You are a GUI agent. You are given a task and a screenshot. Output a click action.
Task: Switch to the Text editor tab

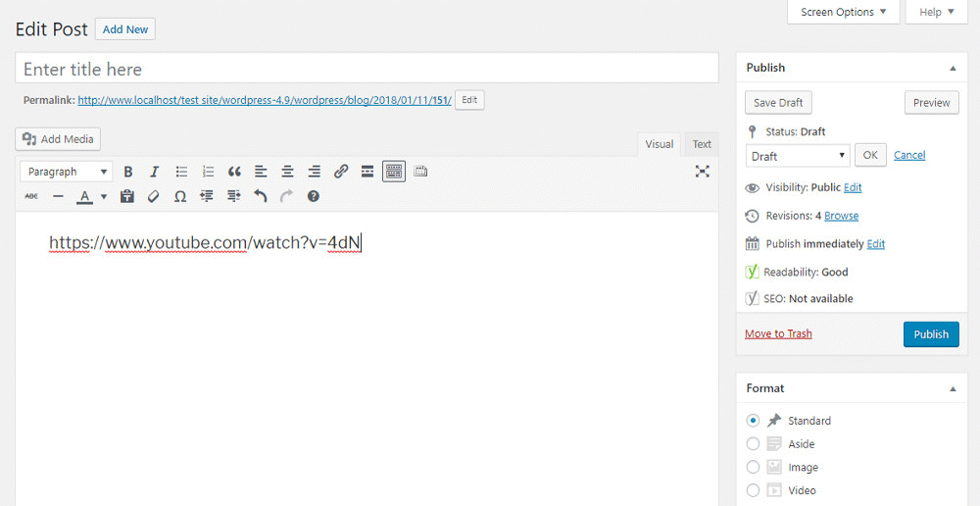[702, 144]
